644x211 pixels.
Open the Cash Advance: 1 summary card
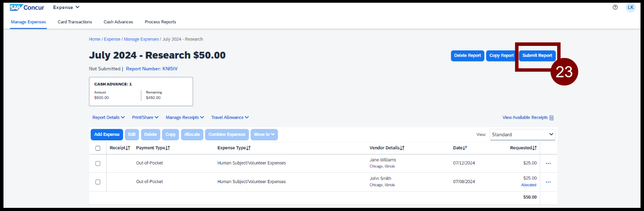click(x=141, y=91)
